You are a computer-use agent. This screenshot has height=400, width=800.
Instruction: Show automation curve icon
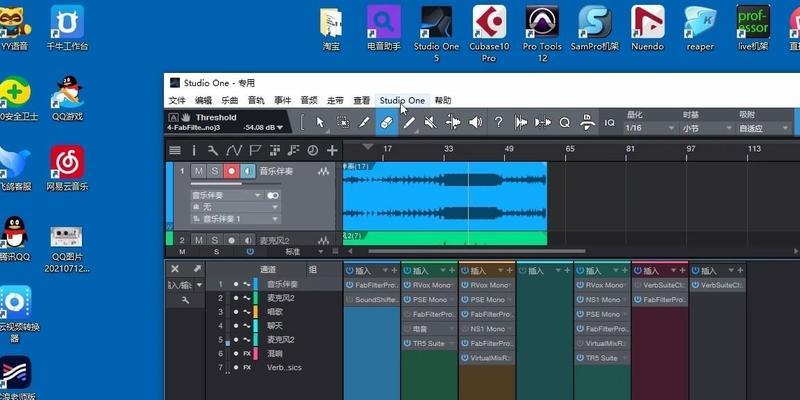pyautogui.click(x=234, y=150)
